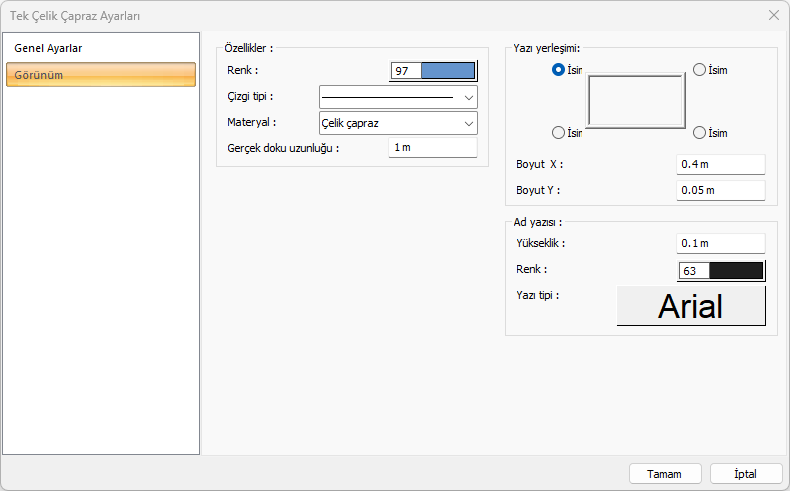Pick the blue Renk color swatch in Özellikler
This screenshot has height=491, width=790.
click(447, 71)
